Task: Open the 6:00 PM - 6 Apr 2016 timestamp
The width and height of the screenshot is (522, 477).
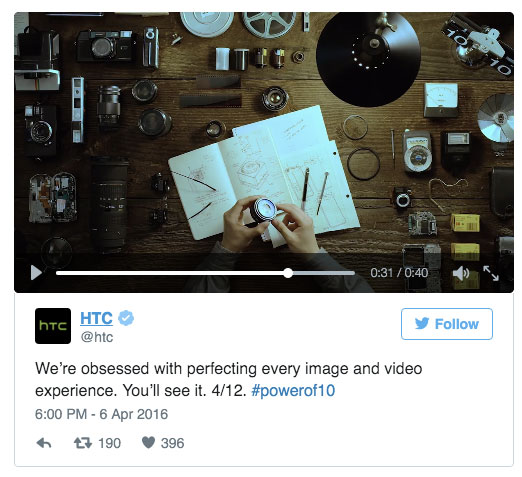Action: 101,414
